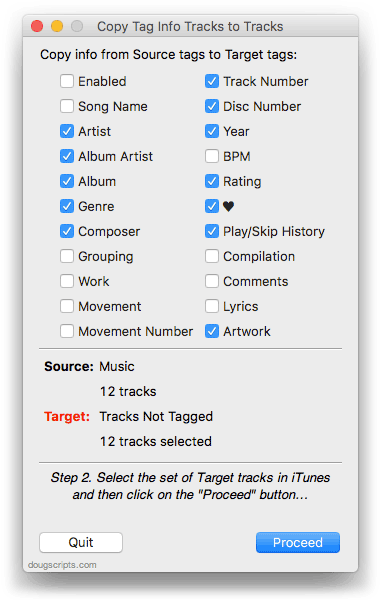Enable the Enabled checkbox

pos(67,82)
